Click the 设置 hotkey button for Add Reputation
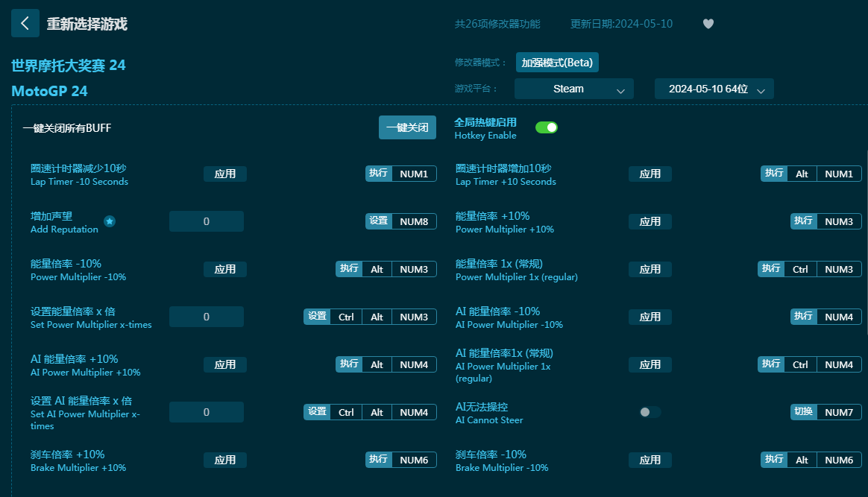 click(379, 221)
